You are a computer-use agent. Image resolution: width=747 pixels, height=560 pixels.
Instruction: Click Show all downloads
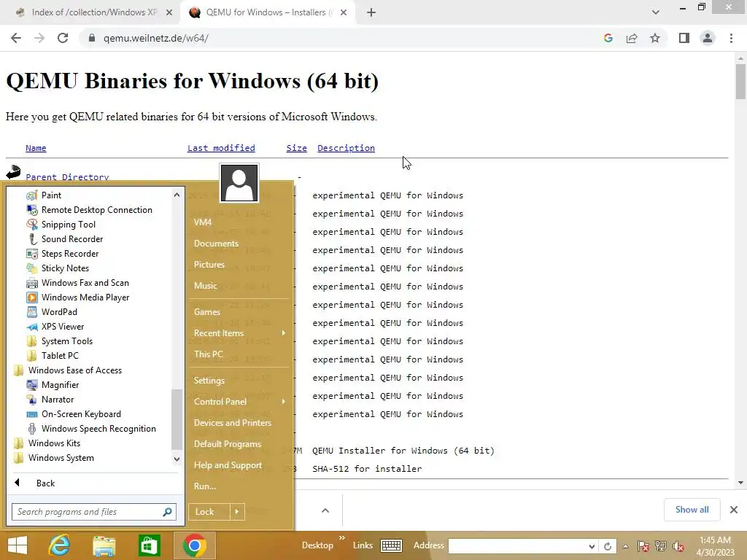pos(692,510)
